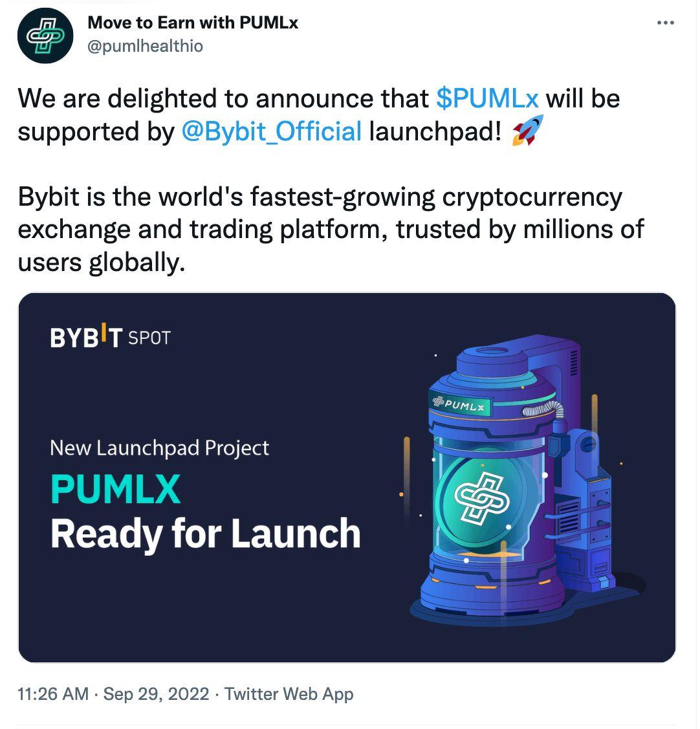Click the SPOT label beside Bybit logo
Screen dimensions: 700x729
point(149,338)
